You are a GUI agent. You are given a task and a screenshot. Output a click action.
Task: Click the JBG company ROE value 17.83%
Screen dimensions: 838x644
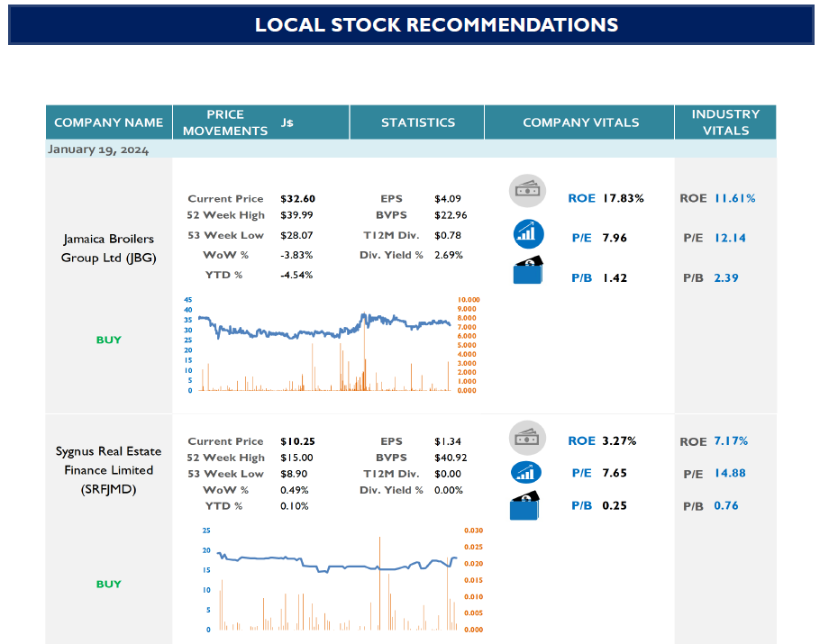(x=624, y=198)
